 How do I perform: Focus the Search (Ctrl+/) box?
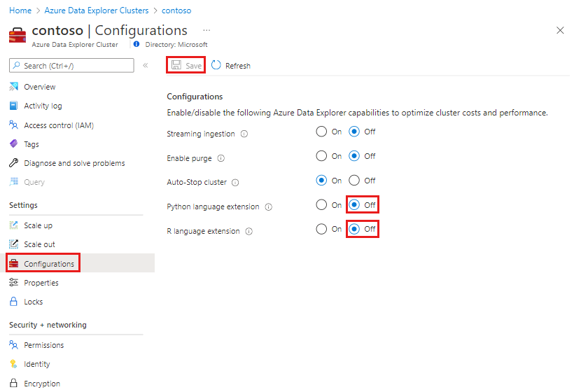click(x=71, y=65)
